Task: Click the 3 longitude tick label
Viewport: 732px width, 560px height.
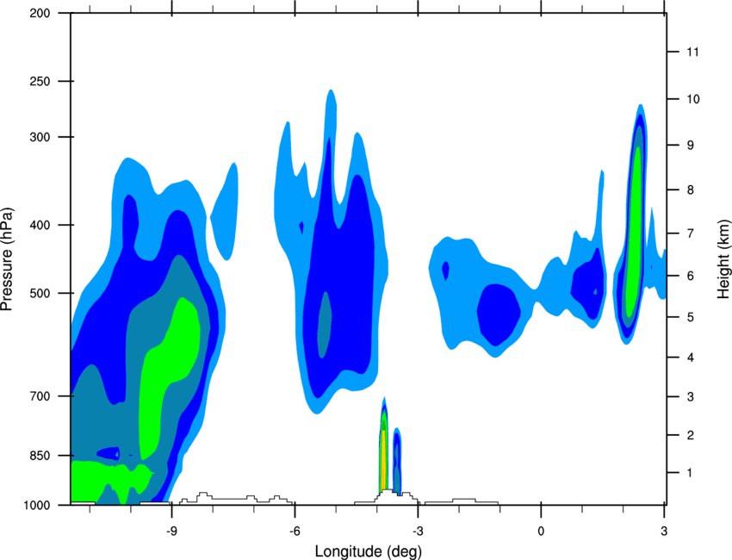Action: click(664, 532)
